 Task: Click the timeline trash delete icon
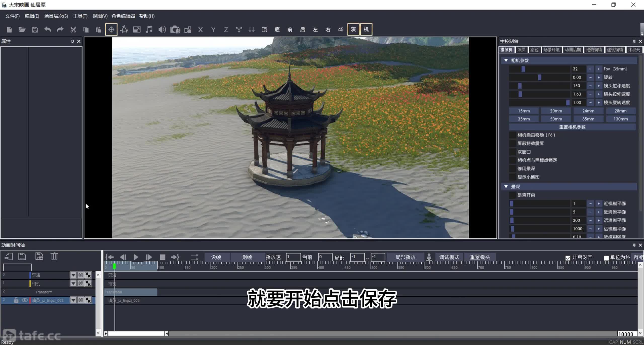tap(54, 257)
